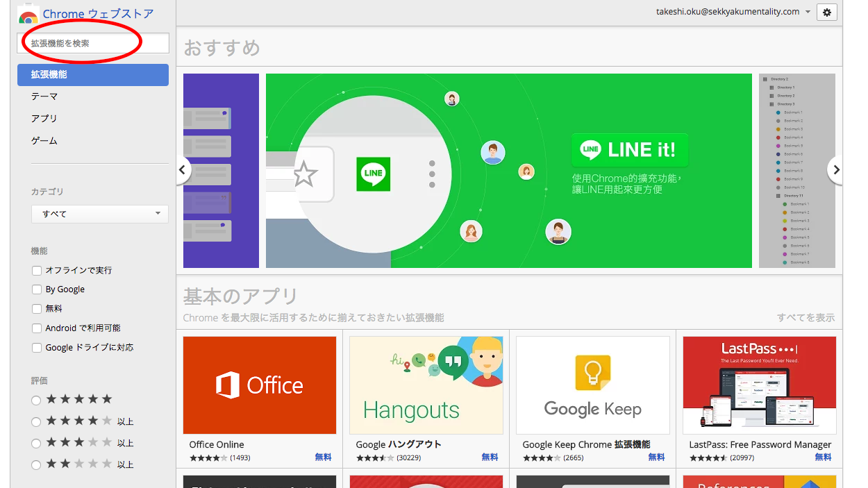Choose the three stars 以上 rating option

[36, 443]
